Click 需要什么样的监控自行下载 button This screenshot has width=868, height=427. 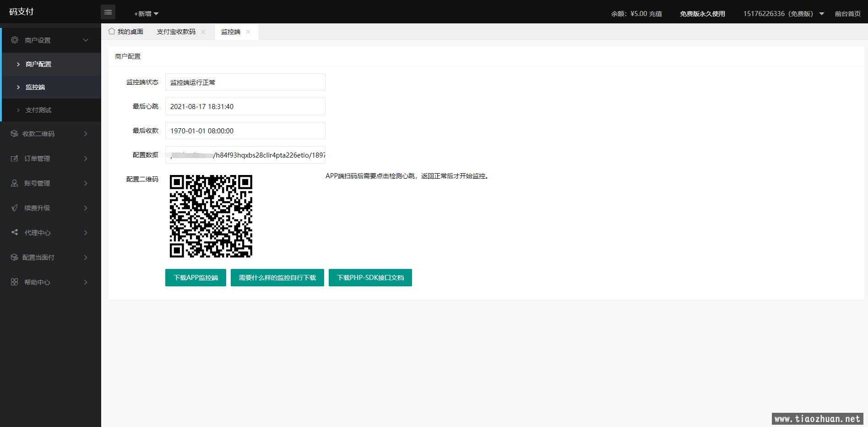tap(277, 278)
